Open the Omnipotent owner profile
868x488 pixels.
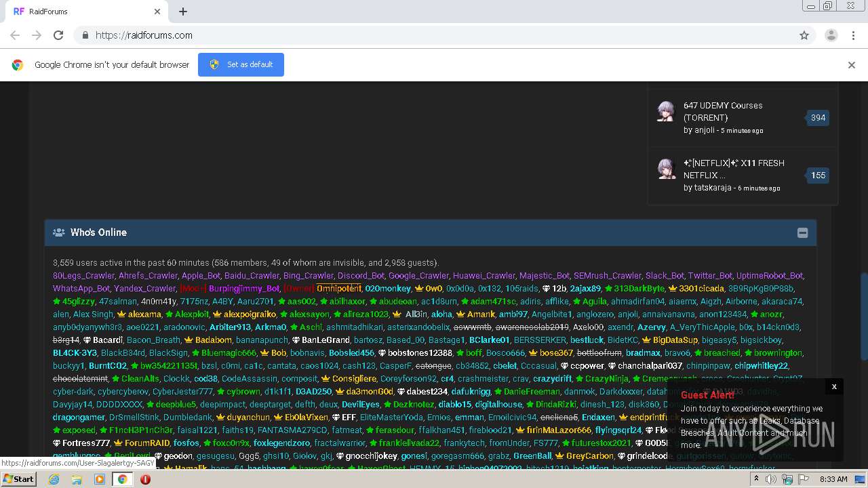(338, 288)
